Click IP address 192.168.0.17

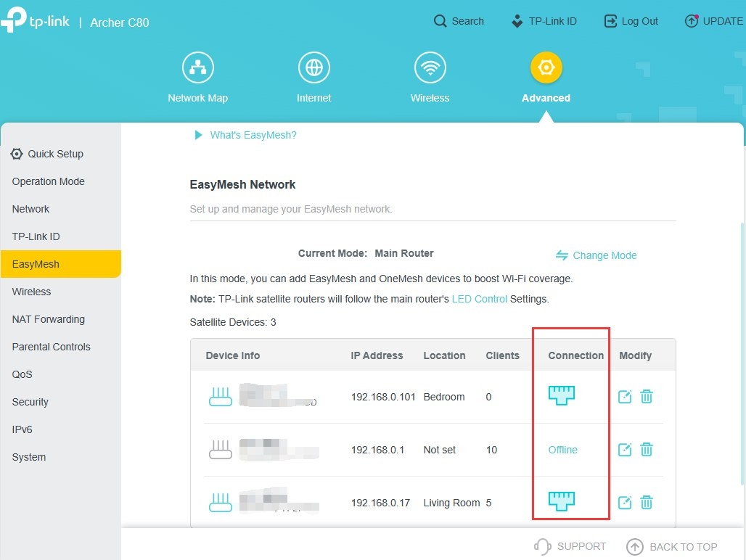380,503
